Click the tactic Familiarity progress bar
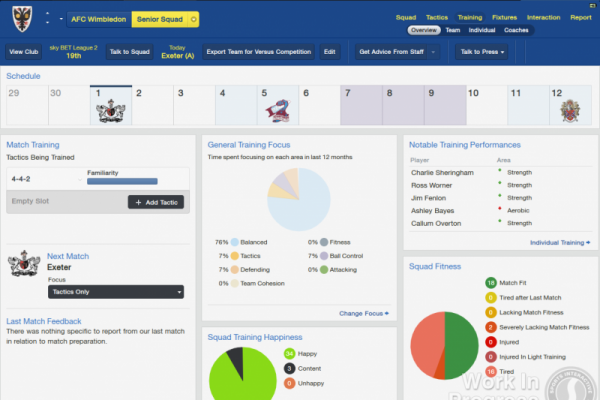 coord(122,181)
